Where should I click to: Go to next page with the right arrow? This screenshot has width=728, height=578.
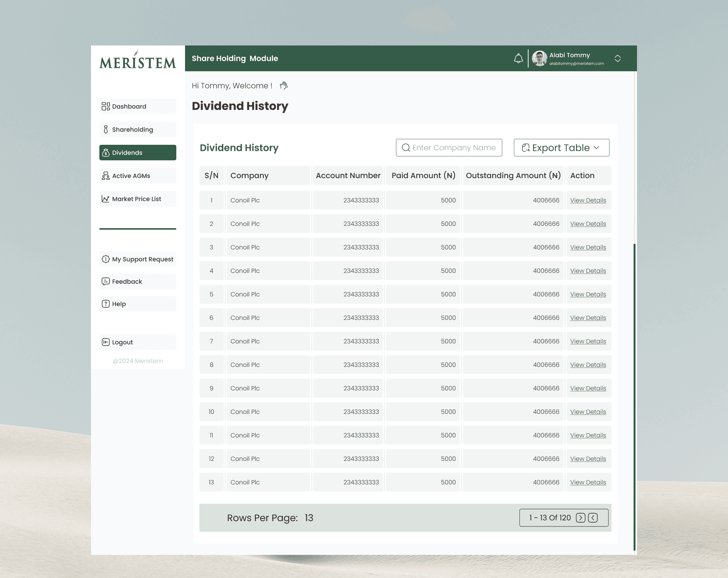click(580, 518)
